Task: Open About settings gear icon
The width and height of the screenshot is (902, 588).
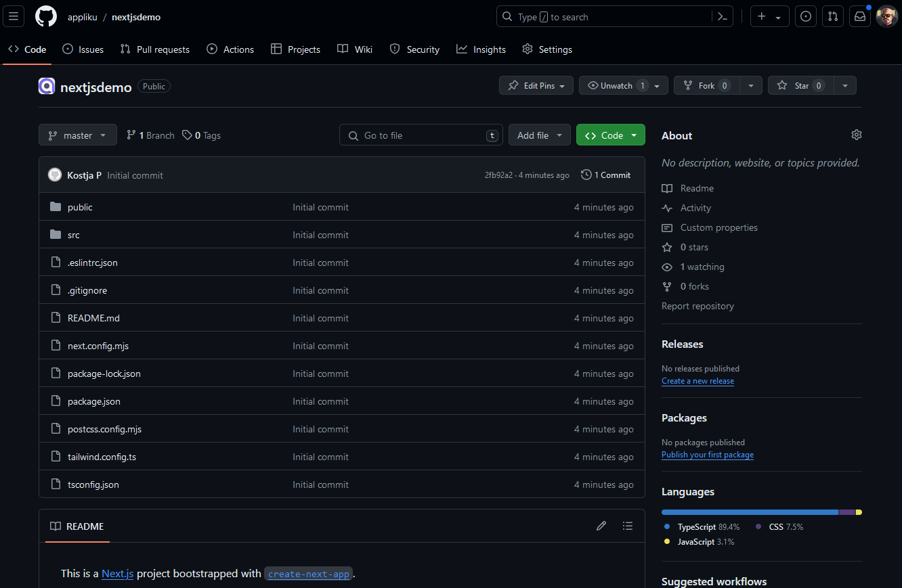Action: tap(857, 135)
